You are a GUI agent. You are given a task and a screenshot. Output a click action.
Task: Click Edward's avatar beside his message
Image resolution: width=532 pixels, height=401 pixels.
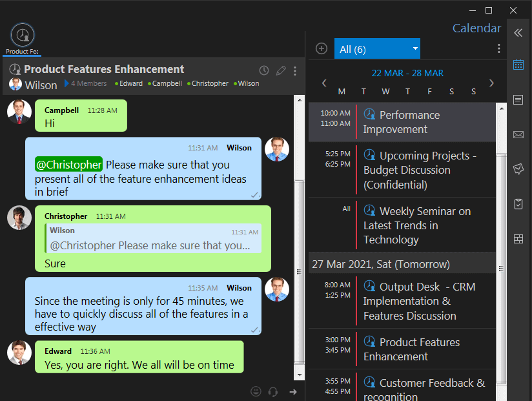tap(19, 353)
